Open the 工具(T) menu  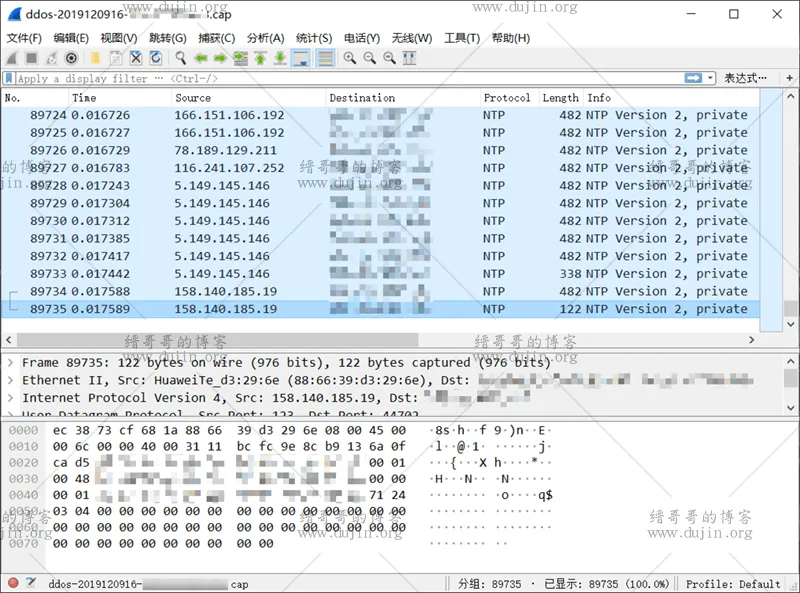(x=462, y=38)
